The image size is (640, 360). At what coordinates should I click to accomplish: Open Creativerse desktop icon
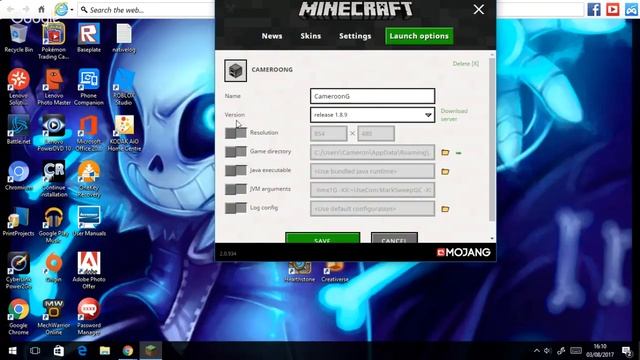point(335,272)
